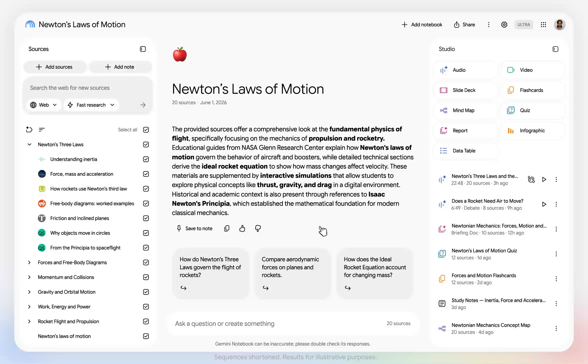
Task: Open the settings gear icon
Action: pyautogui.click(x=504, y=25)
